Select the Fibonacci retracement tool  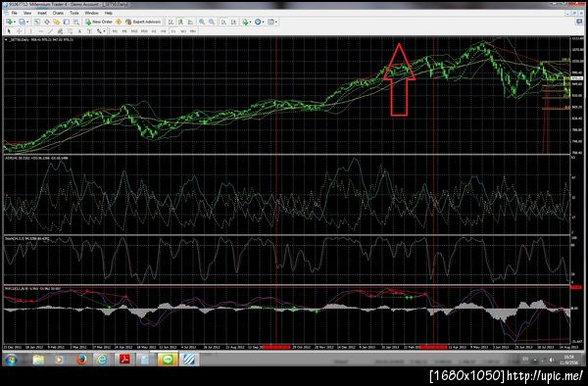pos(70,31)
